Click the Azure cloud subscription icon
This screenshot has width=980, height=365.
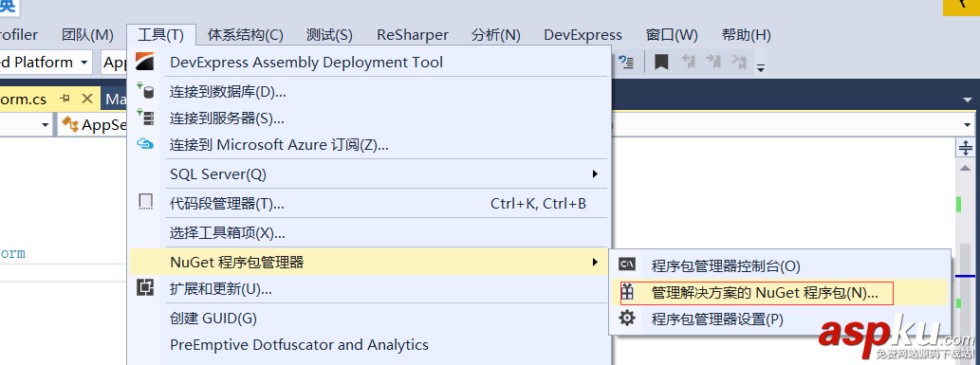pos(145,144)
